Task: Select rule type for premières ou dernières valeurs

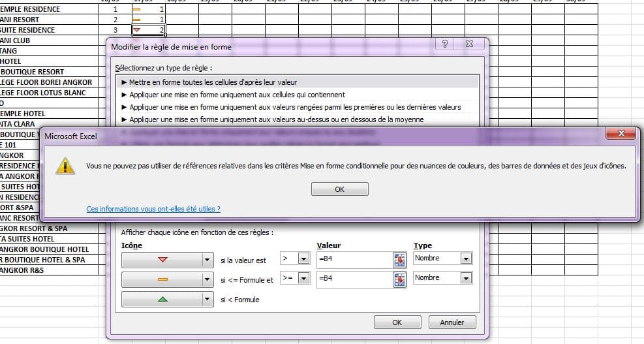Action: pyautogui.click(x=298, y=107)
